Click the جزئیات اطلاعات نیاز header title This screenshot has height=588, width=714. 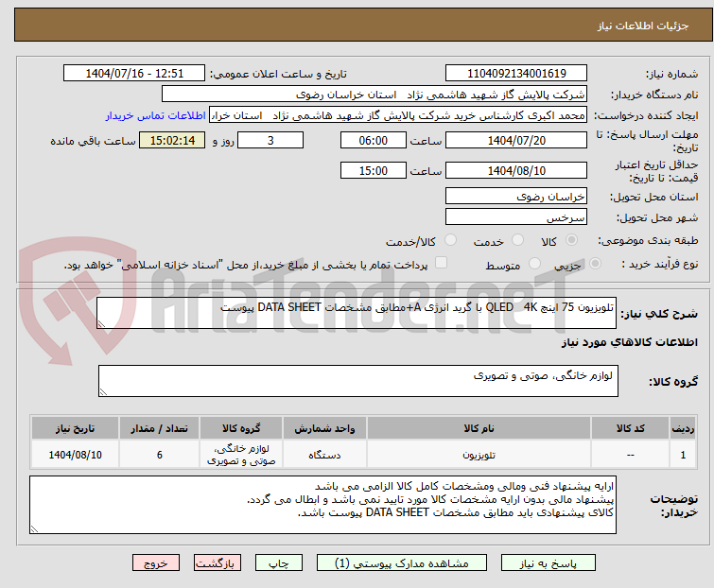[643, 26]
